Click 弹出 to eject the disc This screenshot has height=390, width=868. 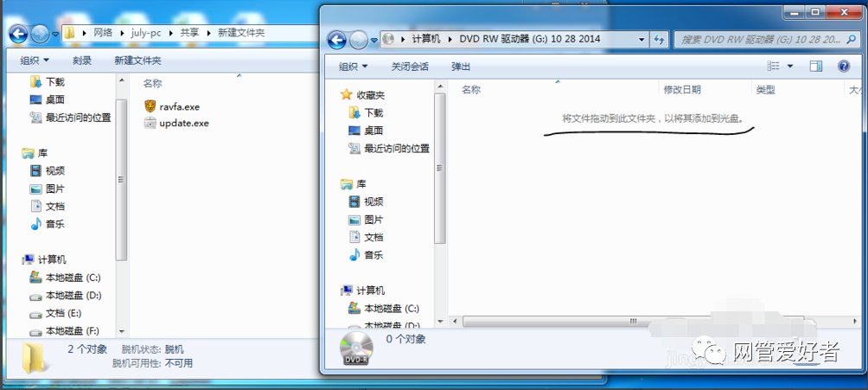click(461, 67)
